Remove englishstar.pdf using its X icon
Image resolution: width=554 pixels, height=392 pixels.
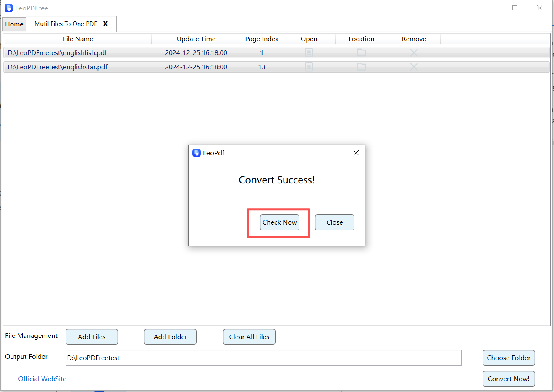(414, 67)
